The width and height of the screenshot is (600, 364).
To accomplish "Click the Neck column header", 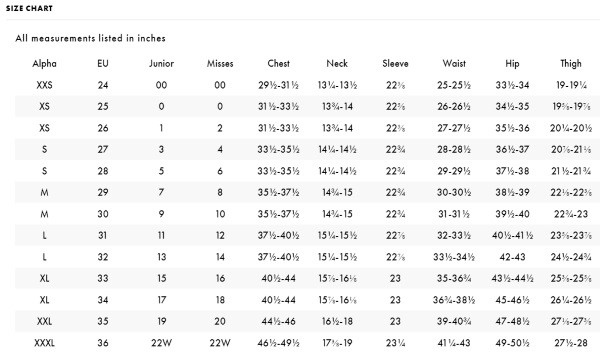I will point(337,64).
